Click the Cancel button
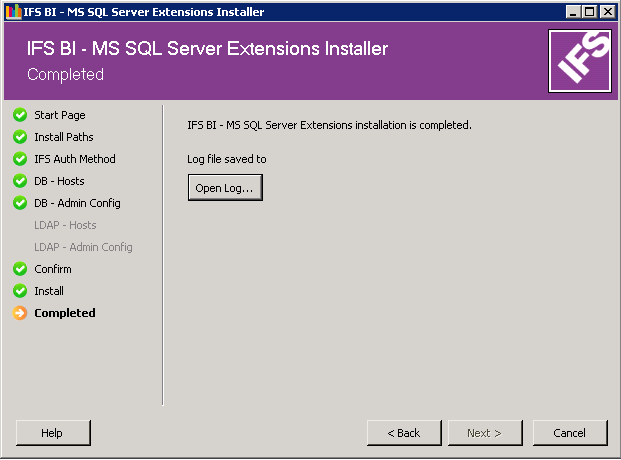 (570, 433)
